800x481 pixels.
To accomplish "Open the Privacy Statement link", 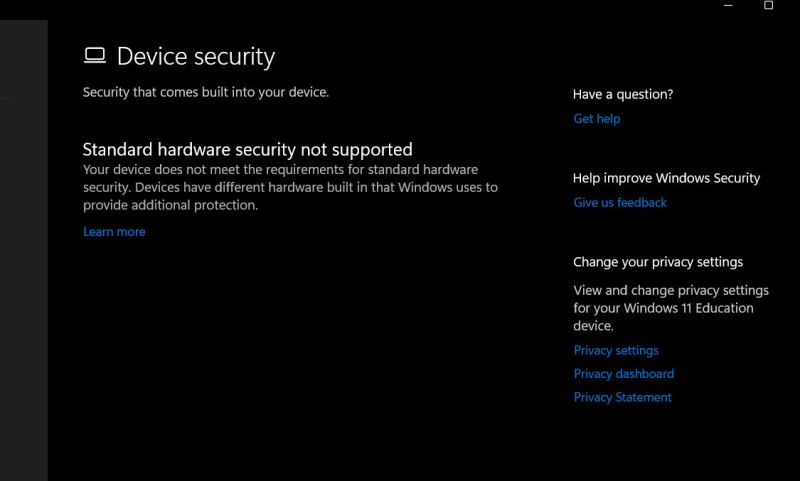I will (x=623, y=398).
